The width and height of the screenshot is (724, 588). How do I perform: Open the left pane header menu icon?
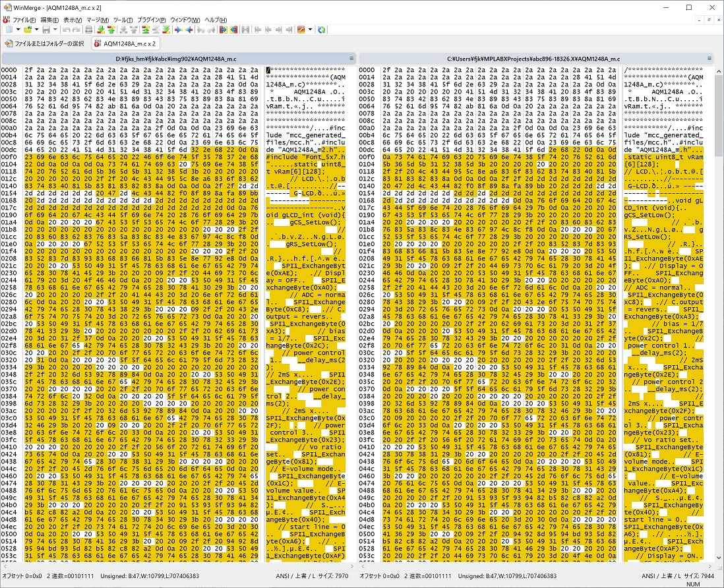point(351,59)
